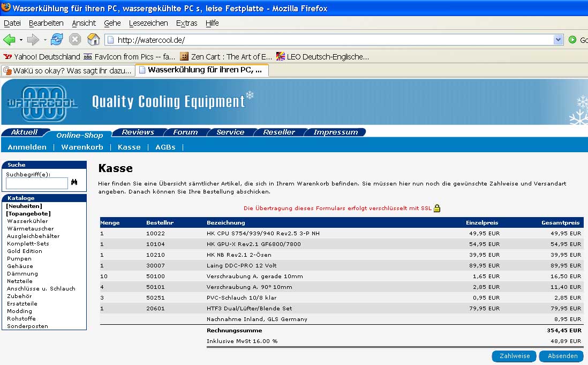
Task: Open the Reviews site tab
Action: [x=138, y=132]
